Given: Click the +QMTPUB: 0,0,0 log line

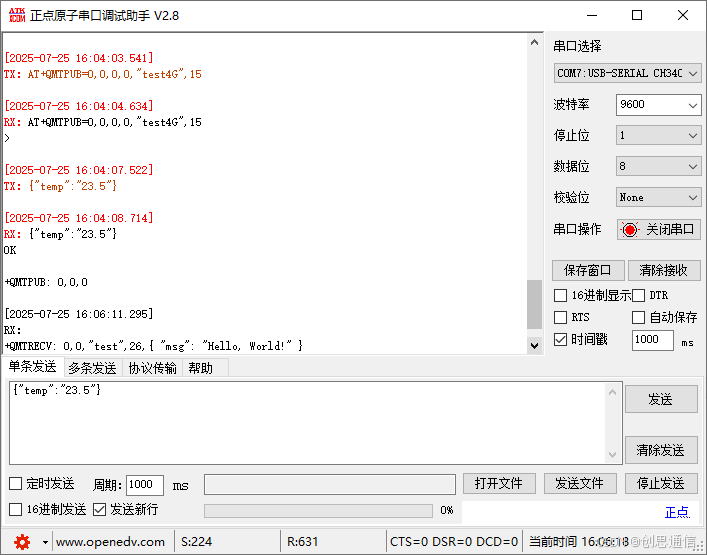Looking at the screenshot, I should (46, 282).
